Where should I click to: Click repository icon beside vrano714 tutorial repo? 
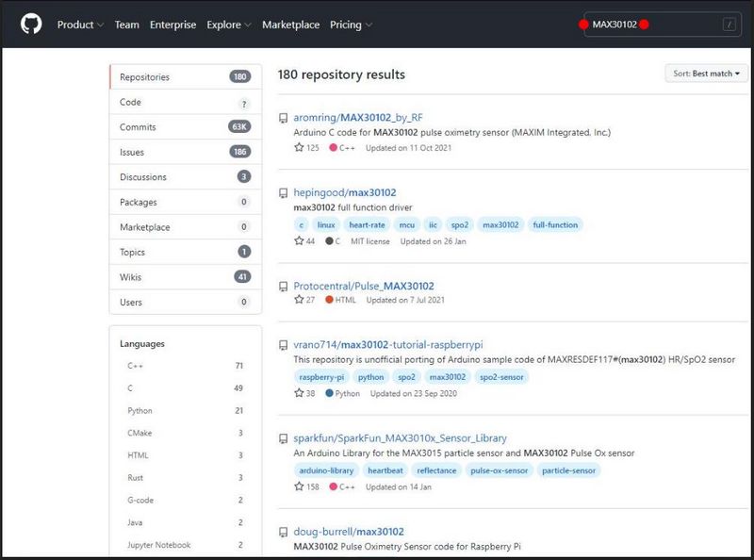click(284, 345)
